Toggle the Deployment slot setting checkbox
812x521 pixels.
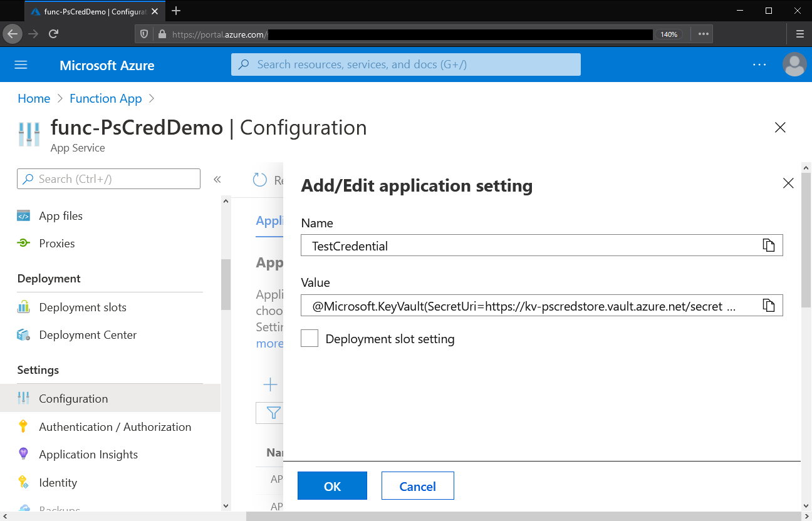pyautogui.click(x=310, y=339)
